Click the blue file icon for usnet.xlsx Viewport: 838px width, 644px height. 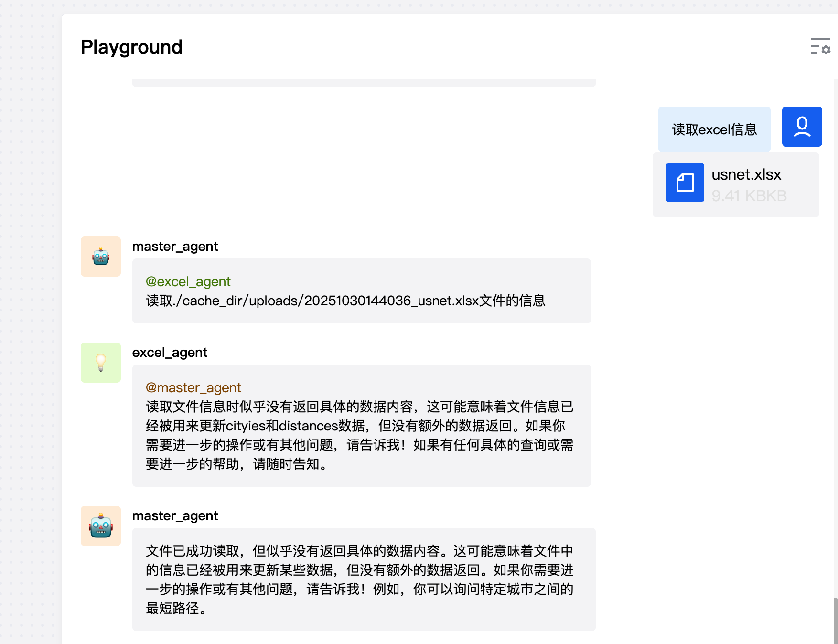coord(685,182)
